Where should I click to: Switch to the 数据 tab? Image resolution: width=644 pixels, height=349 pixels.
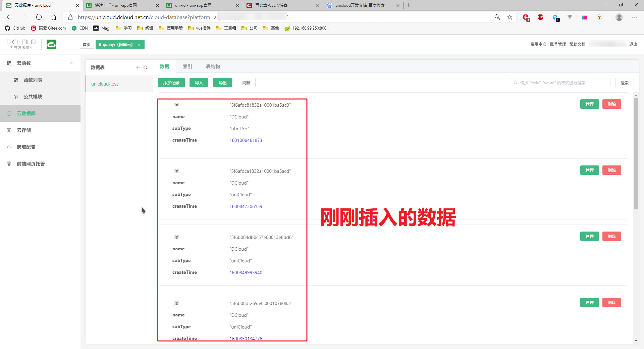coord(164,66)
